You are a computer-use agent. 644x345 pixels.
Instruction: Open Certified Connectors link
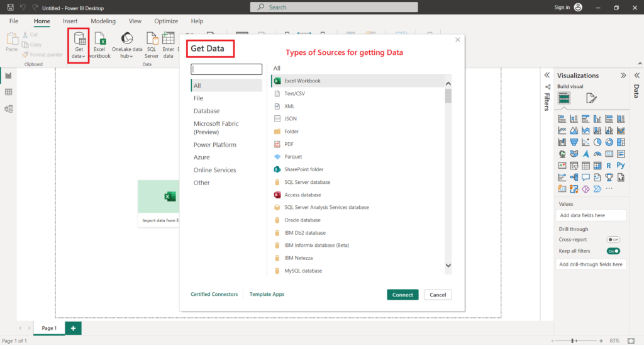[x=214, y=295]
